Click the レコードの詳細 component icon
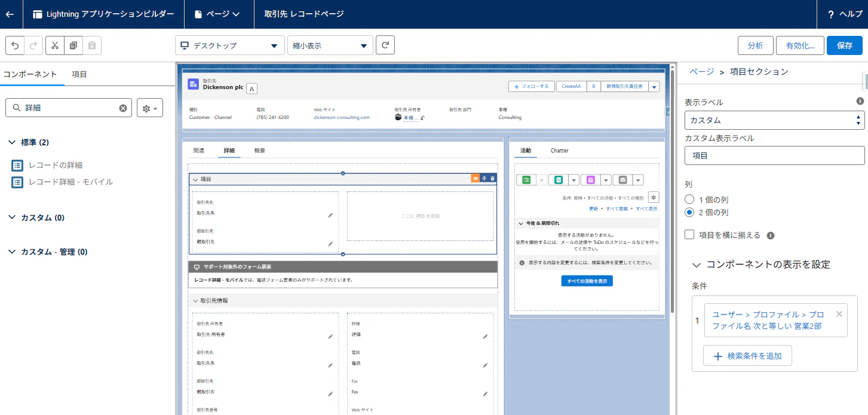The width and height of the screenshot is (868, 415). pos(17,165)
